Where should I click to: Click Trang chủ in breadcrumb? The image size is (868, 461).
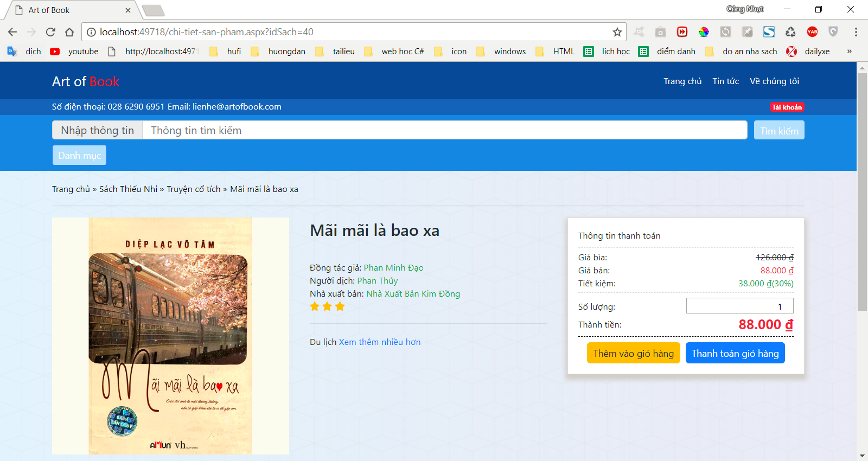[71, 189]
